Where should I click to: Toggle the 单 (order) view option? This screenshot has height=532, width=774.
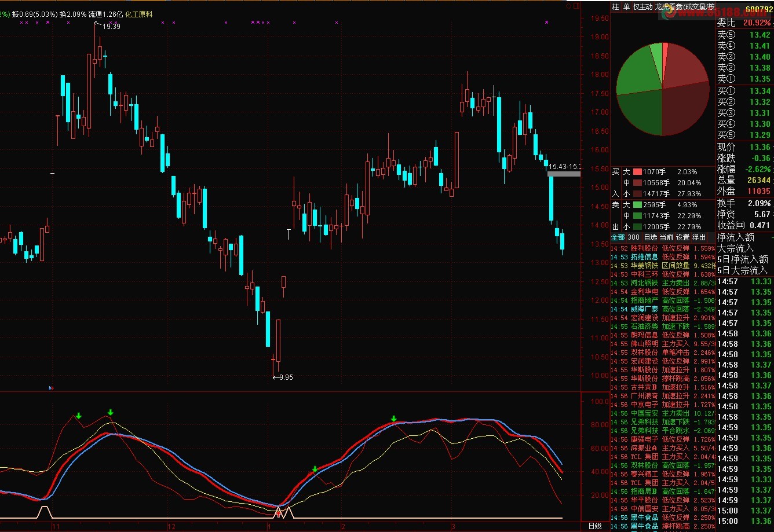pyautogui.click(x=626, y=7)
